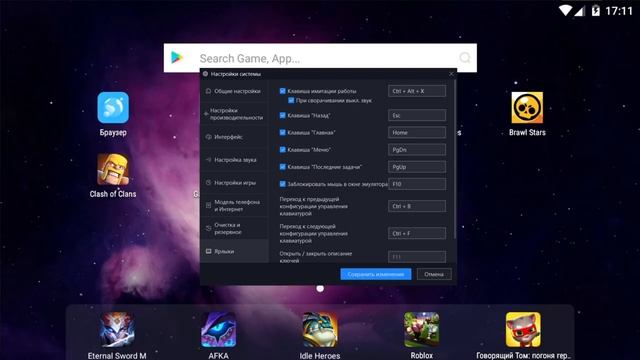640x360 pixels.
Task: Open AFKA game in the dock
Action: click(x=218, y=330)
